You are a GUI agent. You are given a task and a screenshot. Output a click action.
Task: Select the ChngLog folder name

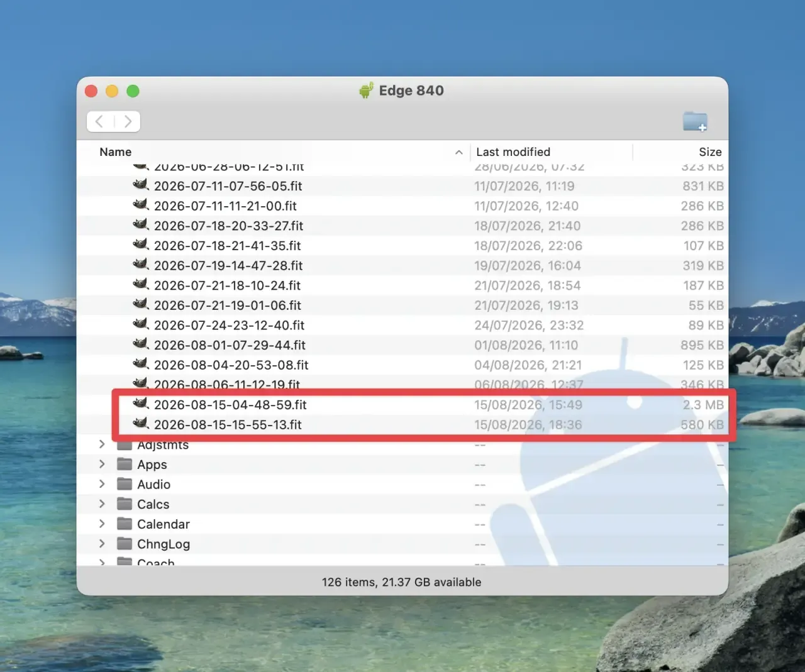coord(164,544)
